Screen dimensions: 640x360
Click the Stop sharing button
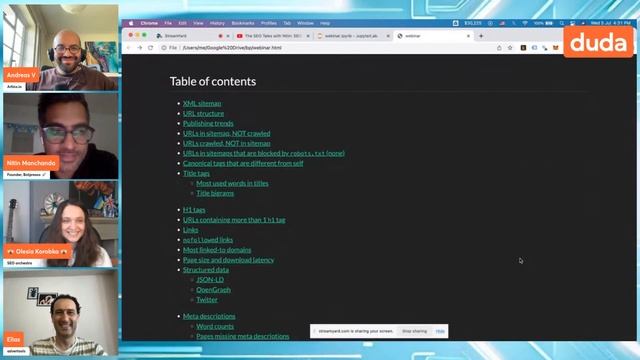[x=414, y=331]
